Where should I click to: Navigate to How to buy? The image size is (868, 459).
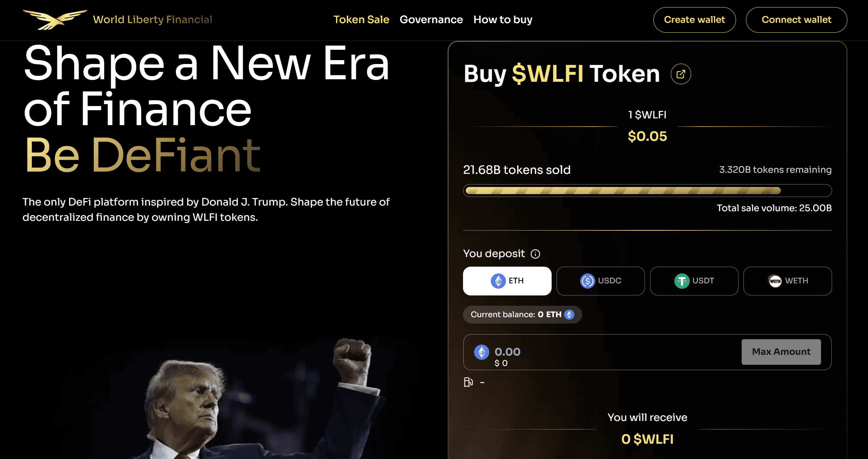pos(503,20)
